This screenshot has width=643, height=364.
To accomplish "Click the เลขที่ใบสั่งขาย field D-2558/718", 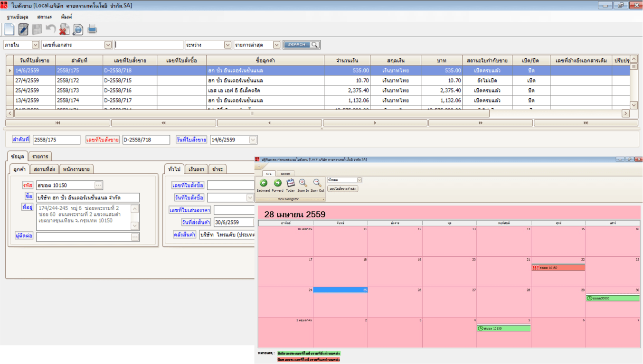I will coord(146,140).
